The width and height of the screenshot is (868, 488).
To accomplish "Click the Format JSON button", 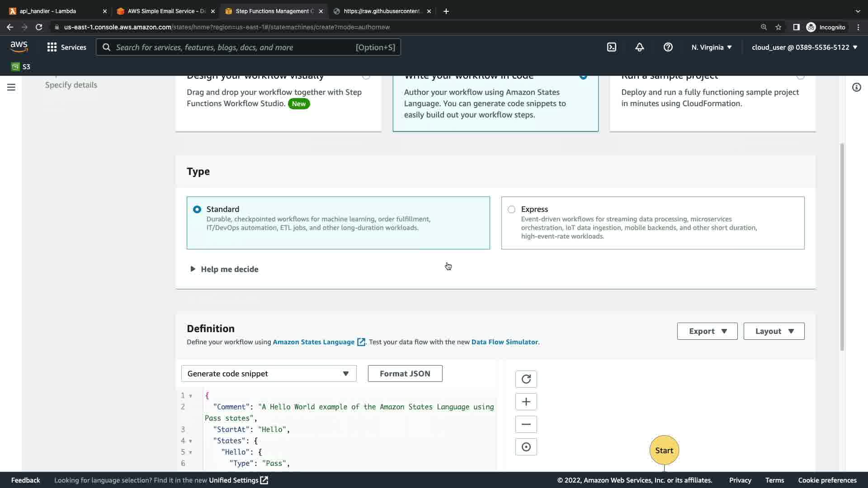I will (x=405, y=374).
